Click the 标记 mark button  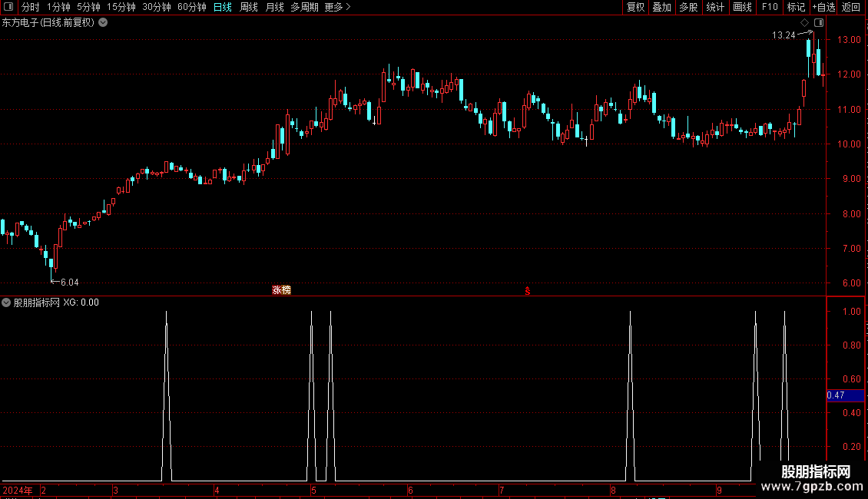(796, 7)
